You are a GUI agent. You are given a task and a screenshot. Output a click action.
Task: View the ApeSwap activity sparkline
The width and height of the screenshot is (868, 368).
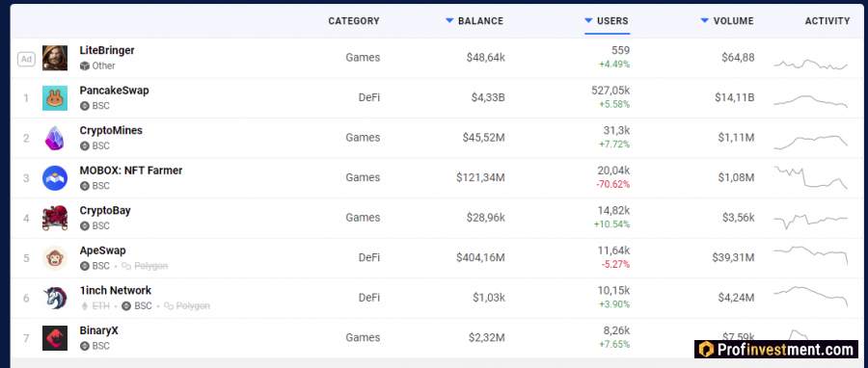(810, 255)
